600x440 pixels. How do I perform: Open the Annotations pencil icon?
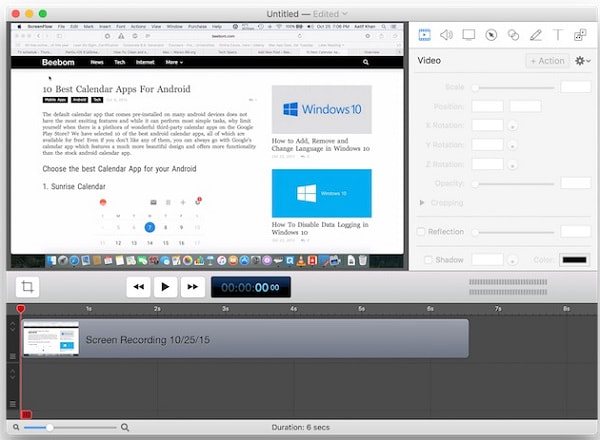pyautogui.click(x=535, y=35)
